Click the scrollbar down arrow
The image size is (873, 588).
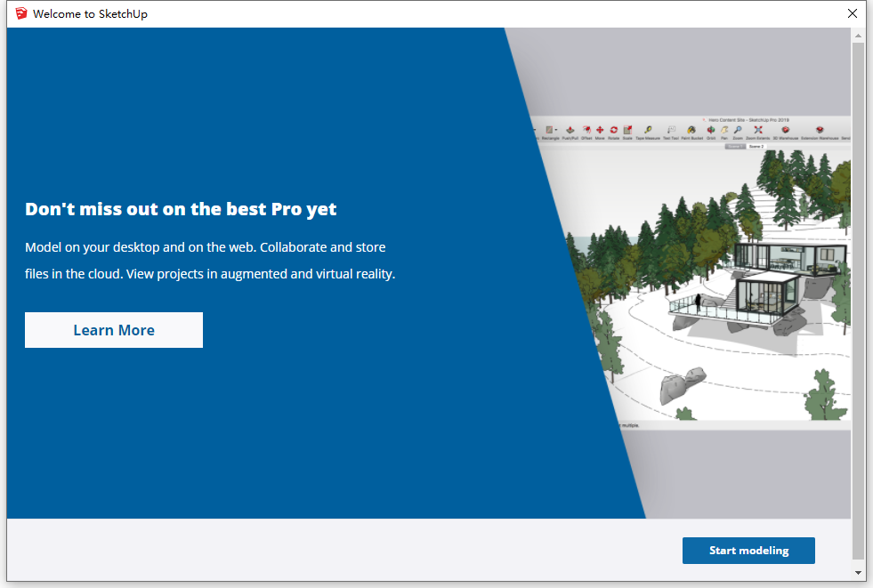pos(858,572)
